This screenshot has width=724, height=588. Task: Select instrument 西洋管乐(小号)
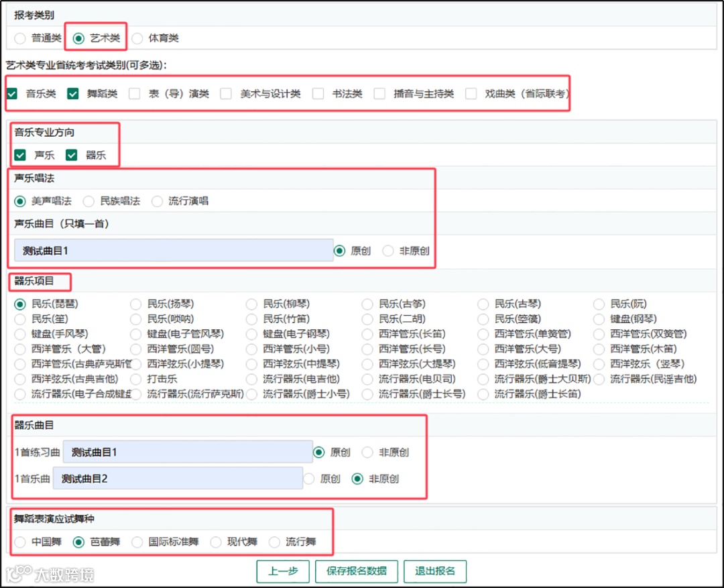(251, 349)
